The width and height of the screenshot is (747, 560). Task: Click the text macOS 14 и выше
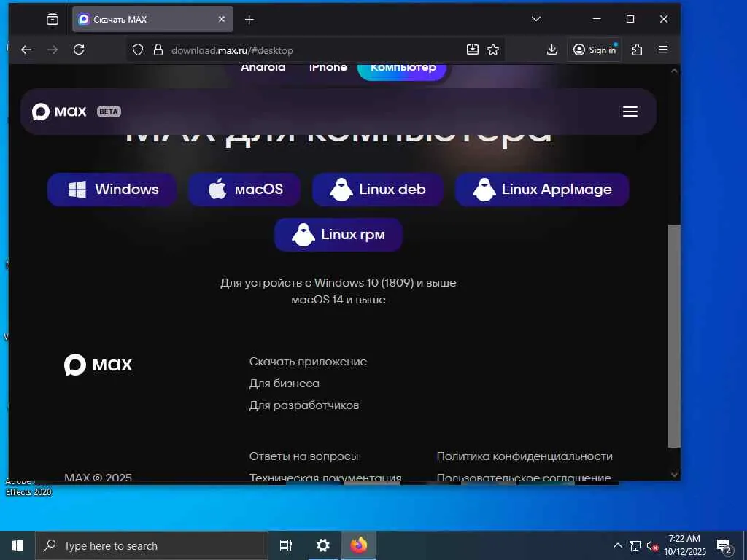tap(338, 300)
